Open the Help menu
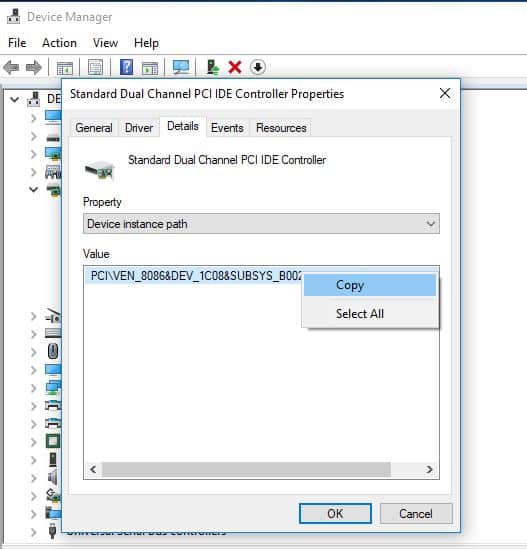The height and width of the screenshot is (549, 527). coord(146,43)
